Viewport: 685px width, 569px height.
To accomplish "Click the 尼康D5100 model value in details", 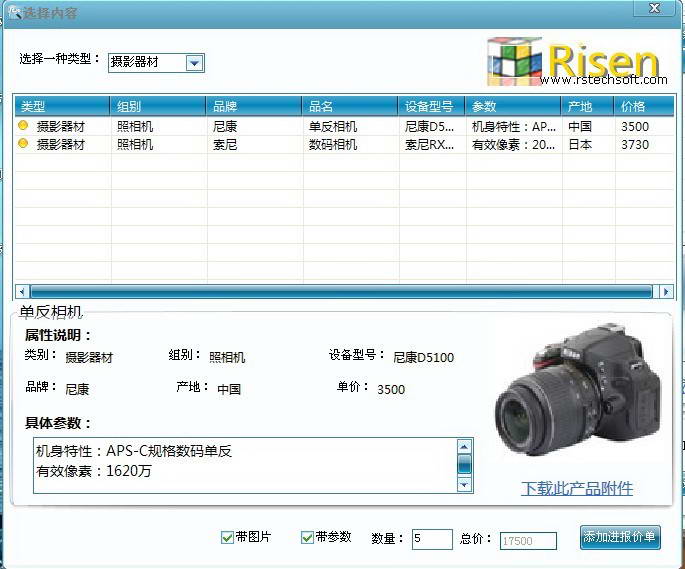I will tap(423, 357).
